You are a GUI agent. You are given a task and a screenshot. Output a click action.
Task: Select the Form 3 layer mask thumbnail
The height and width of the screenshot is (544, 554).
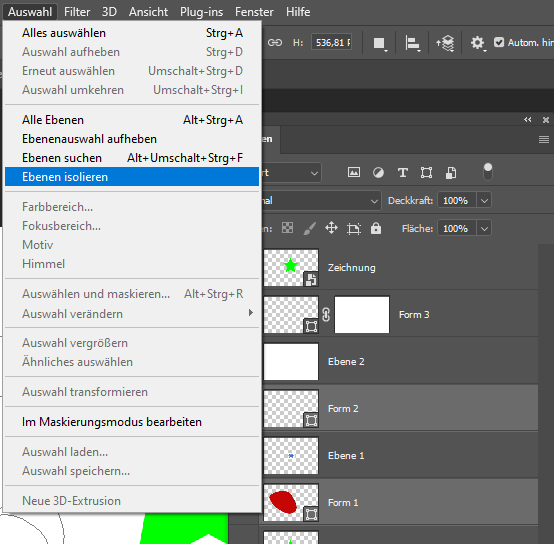point(362,315)
